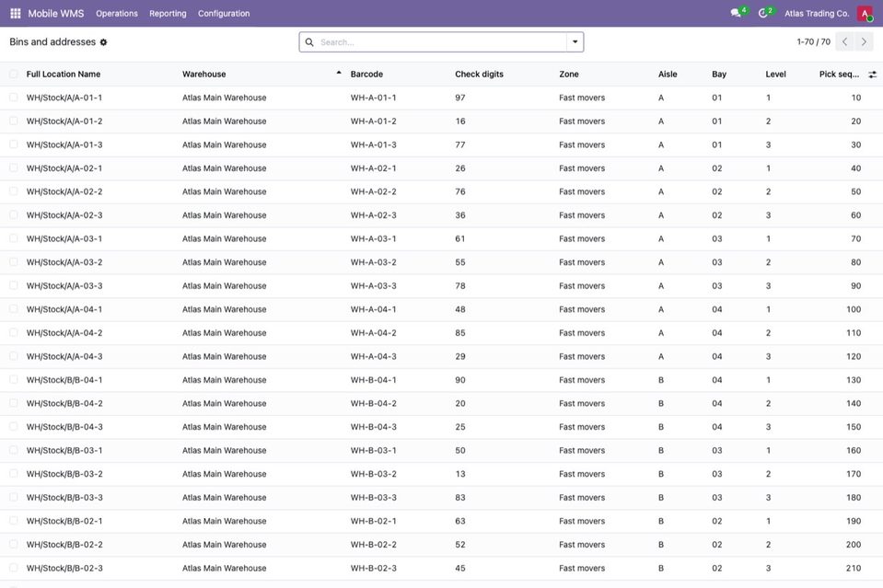Click pick sequence 150 cell
The image size is (883, 588).
click(x=854, y=427)
